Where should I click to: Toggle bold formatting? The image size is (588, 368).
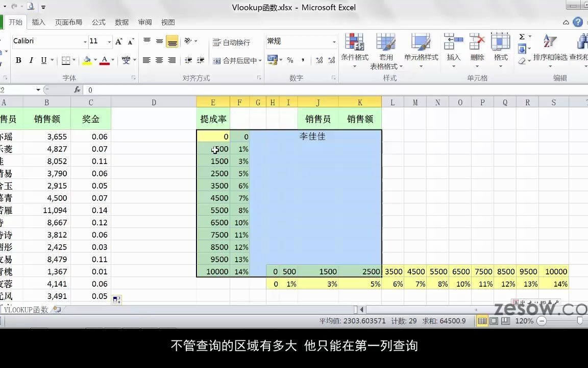click(x=18, y=60)
